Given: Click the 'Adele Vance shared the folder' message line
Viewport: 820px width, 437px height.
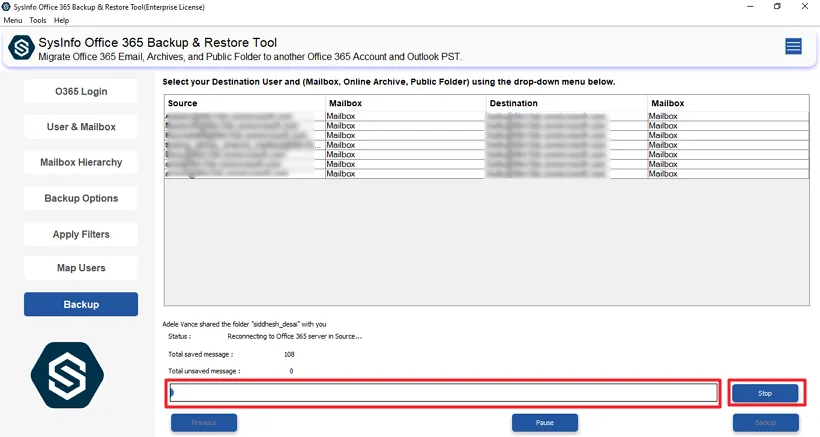Looking at the screenshot, I should click(244, 324).
